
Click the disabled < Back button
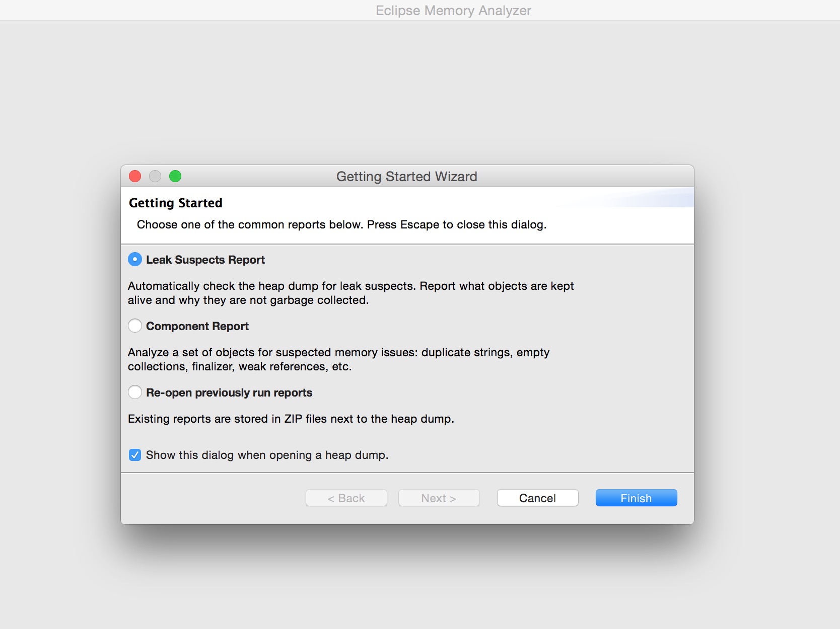click(x=346, y=498)
